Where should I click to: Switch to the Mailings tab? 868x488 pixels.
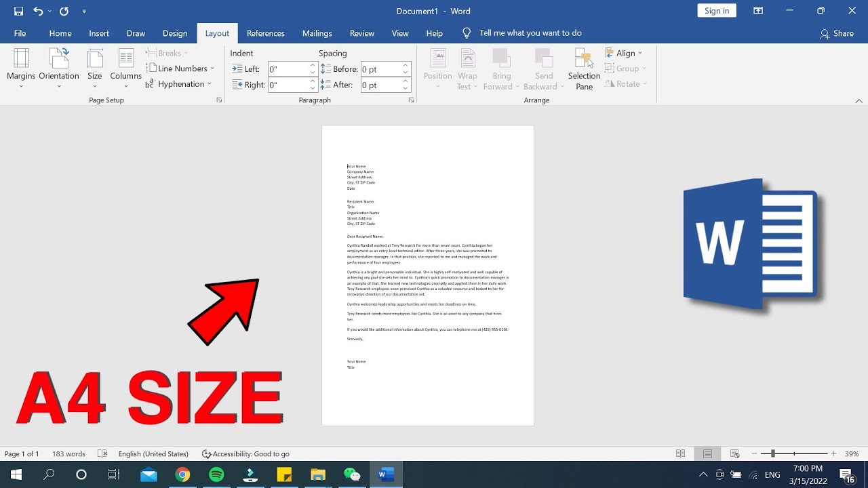pyautogui.click(x=317, y=33)
